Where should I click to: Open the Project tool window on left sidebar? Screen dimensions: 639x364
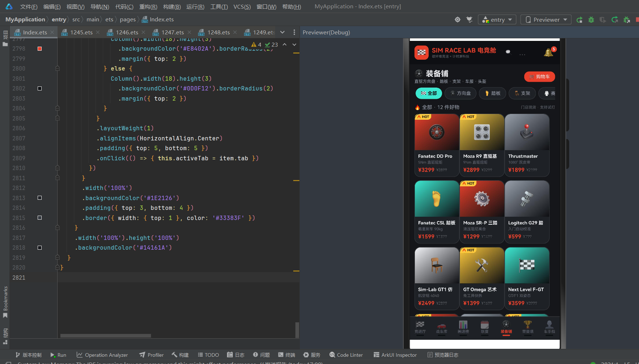coord(5,38)
